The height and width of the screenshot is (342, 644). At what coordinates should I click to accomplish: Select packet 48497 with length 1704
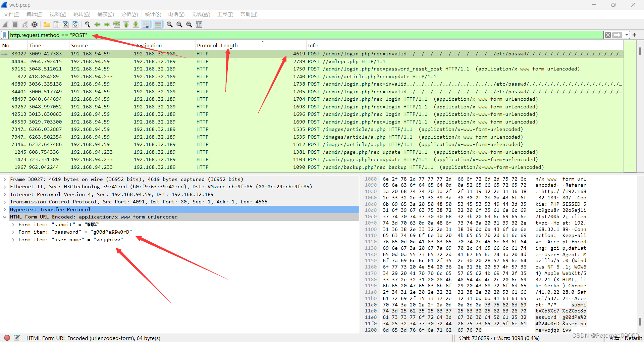click(312, 99)
